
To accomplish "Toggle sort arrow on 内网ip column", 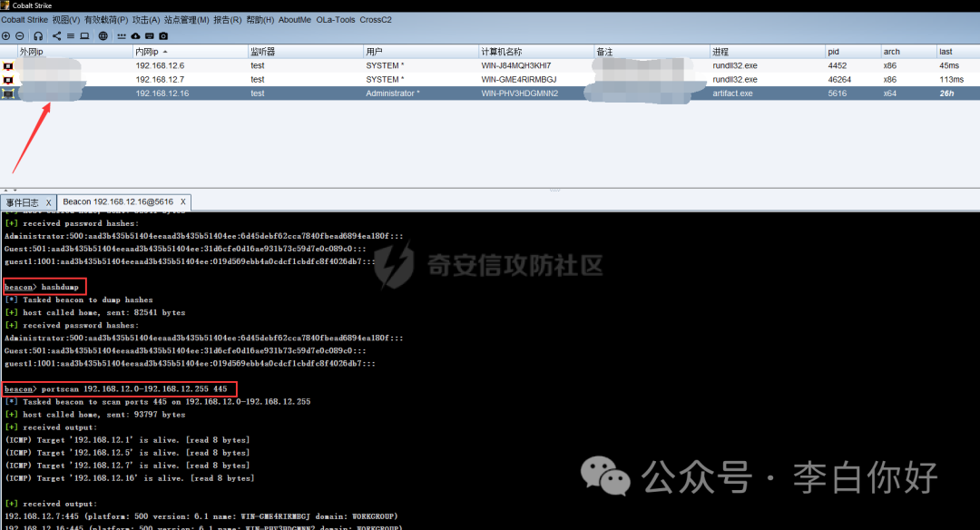I will tap(165, 52).
